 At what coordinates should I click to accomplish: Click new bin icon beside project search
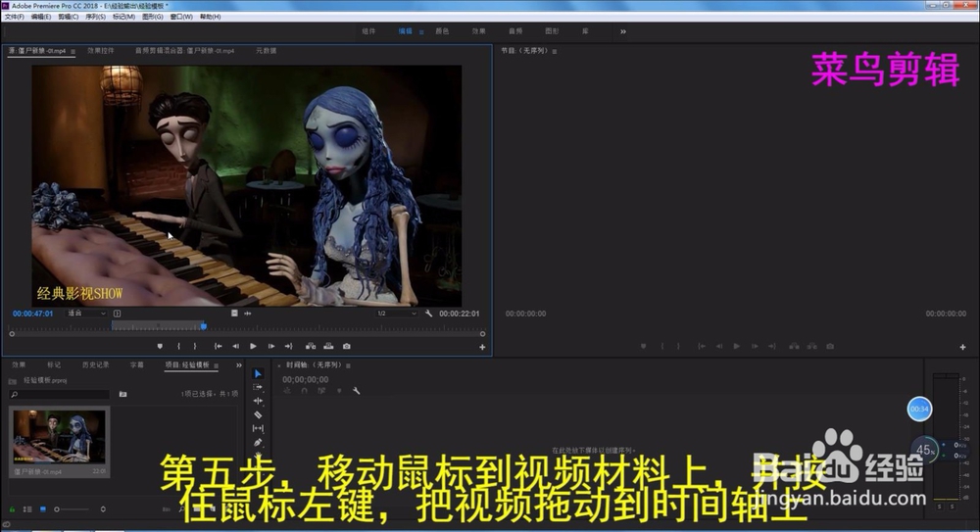pos(123,395)
